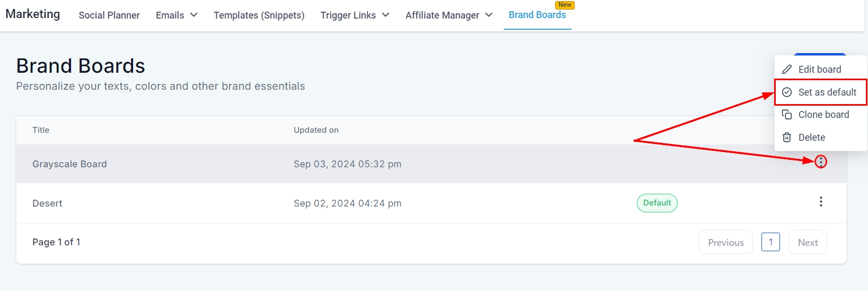This screenshot has width=868, height=291.
Task: Click the green Default badge
Action: [x=657, y=203]
